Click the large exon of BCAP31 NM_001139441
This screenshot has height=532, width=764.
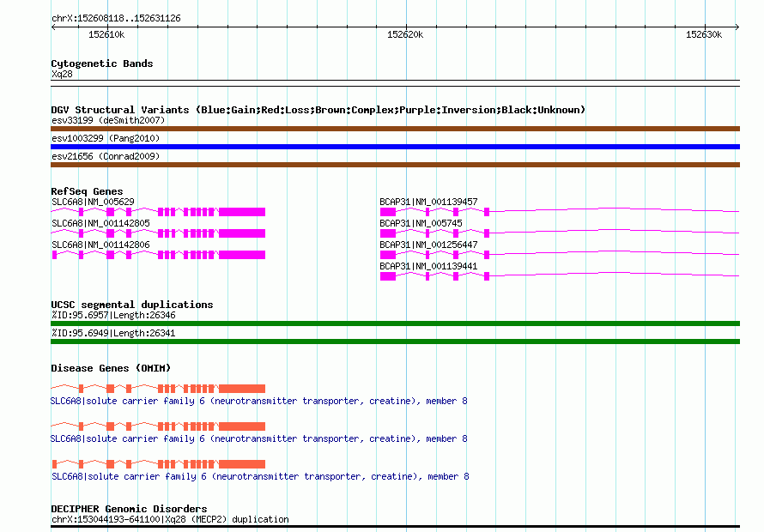pyautogui.click(x=388, y=276)
